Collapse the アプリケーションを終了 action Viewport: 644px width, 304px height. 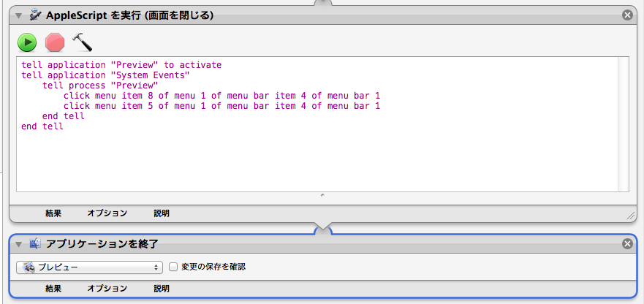[x=18, y=244]
